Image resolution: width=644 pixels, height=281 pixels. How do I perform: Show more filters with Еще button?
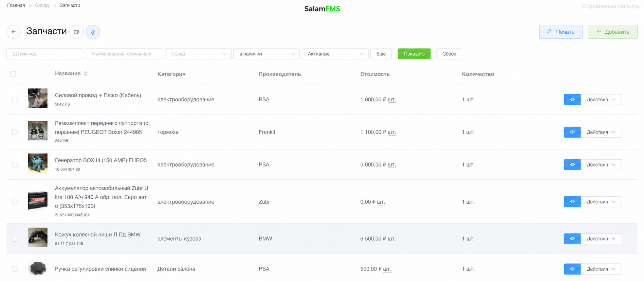[x=381, y=54]
